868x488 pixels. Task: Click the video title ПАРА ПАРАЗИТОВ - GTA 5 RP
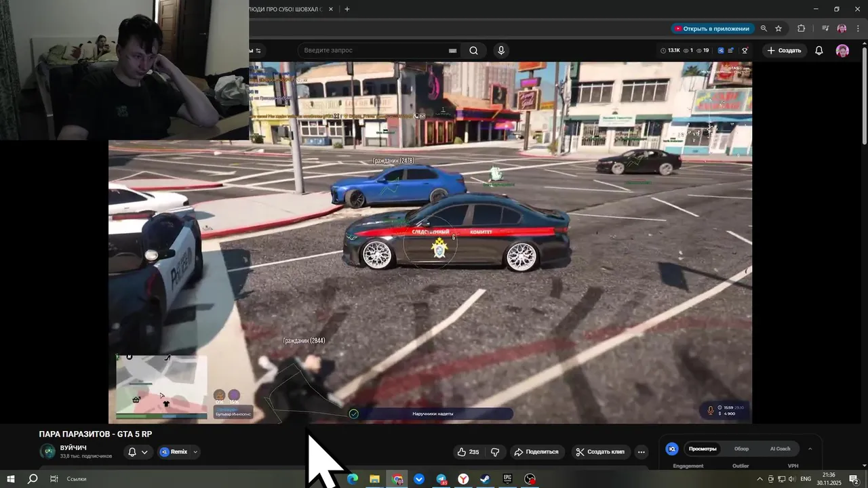pos(96,434)
